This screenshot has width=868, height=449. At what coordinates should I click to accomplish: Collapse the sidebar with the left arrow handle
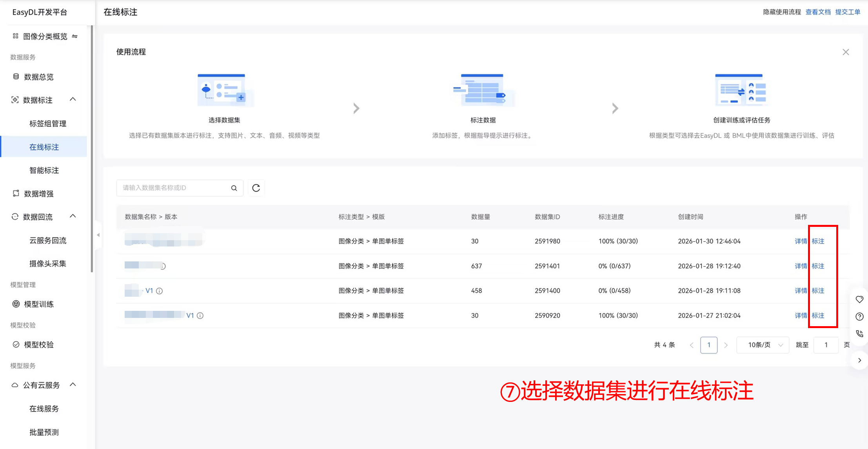pyautogui.click(x=98, y=235)
